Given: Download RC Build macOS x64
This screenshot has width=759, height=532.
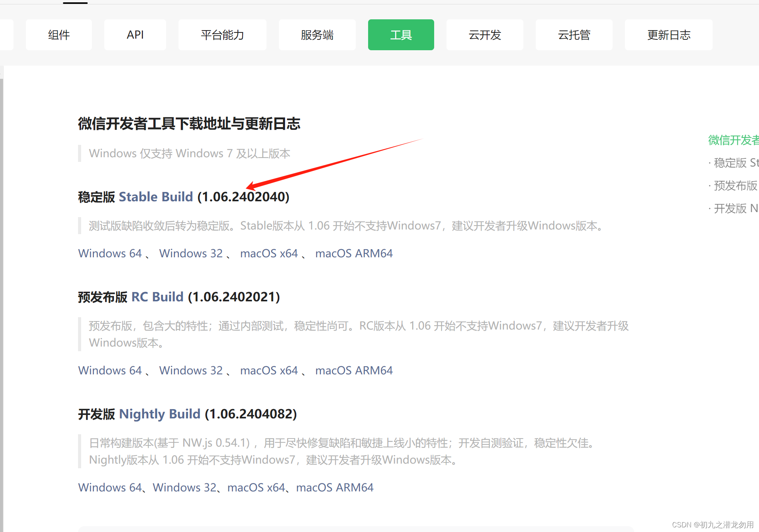Looking at the screenshot, I should [x=269, y=371].
